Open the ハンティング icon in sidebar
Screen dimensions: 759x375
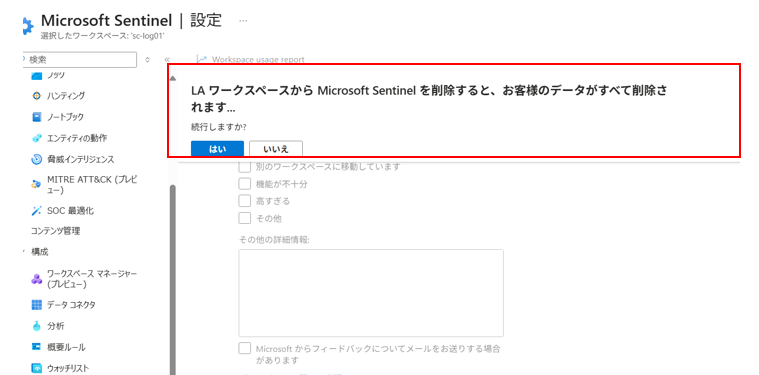point(37,96)
